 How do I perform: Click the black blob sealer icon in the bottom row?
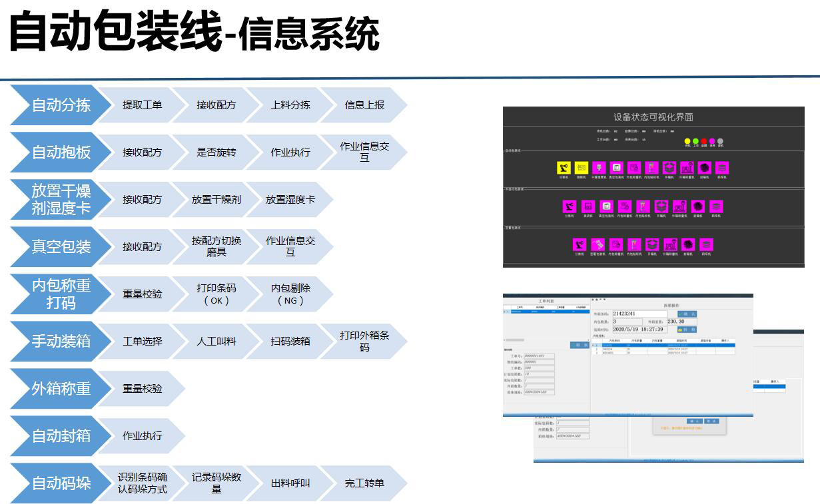688,245
